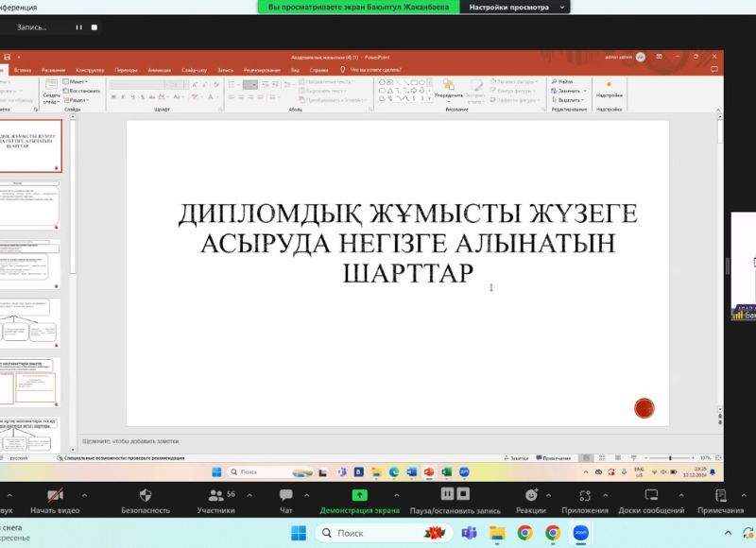This screenshot has height=548, width=756.
Task: Switch to the Вставка ribbon tab in PowerPoint
Action: pos(23,70)
